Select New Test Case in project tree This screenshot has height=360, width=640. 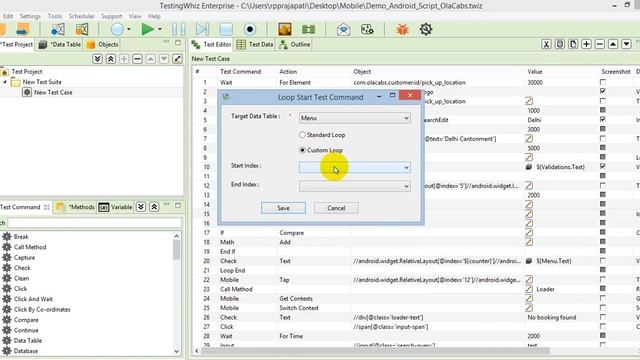53,93
